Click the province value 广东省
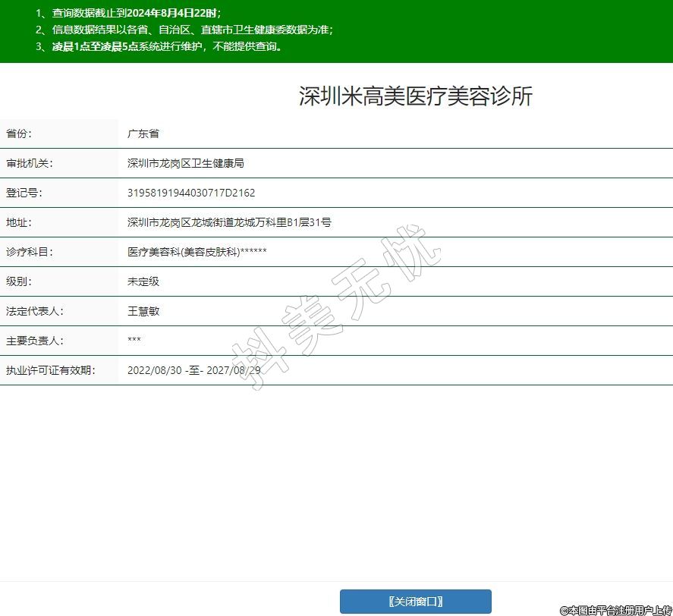The height and width of the screenshot is (616, 673). pos(143,134)
